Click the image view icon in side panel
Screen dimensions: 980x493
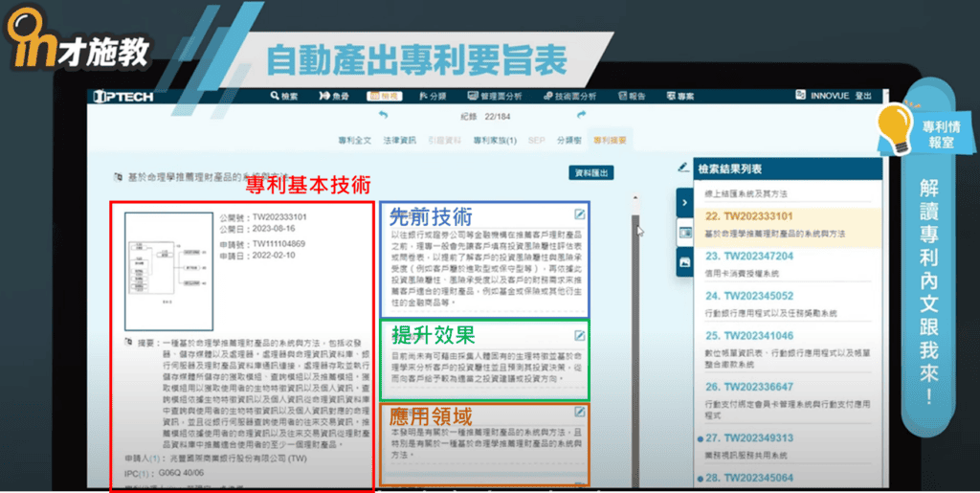685,261
